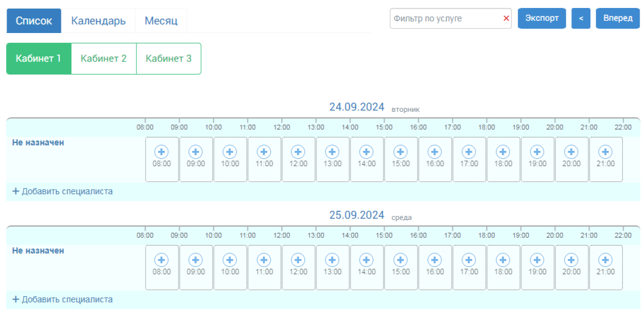Open the Календарь tab
The width and height of the screenshot is (644, 317).
pos(98,21)
